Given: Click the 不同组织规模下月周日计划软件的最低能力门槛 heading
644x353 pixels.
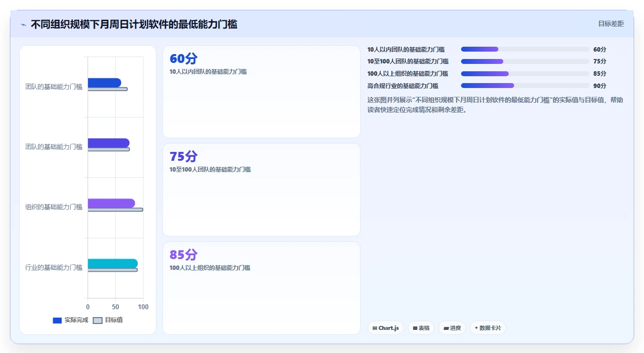Looking at the screenshot, I should pos(134,24).
